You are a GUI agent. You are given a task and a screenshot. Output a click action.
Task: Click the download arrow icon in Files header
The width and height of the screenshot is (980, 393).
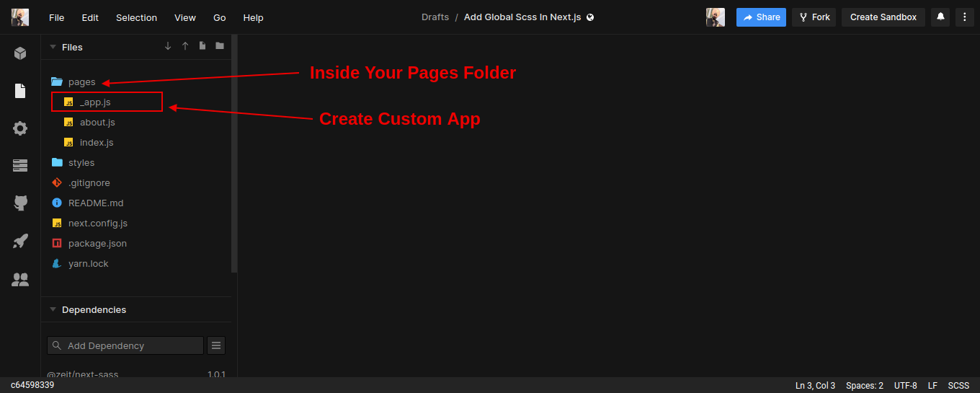tap(168, 46)
